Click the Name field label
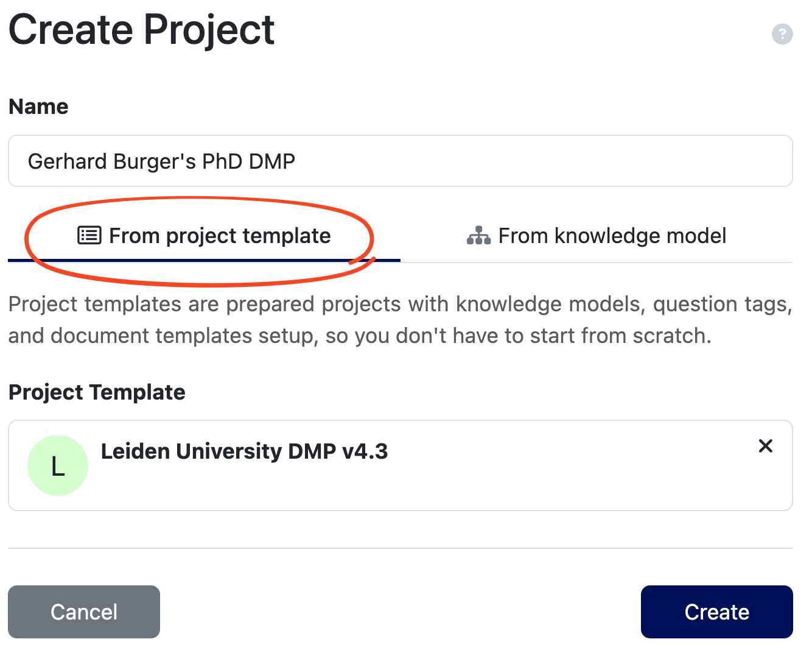The height and width of the screenshot is (653, 812). point(38,107)
